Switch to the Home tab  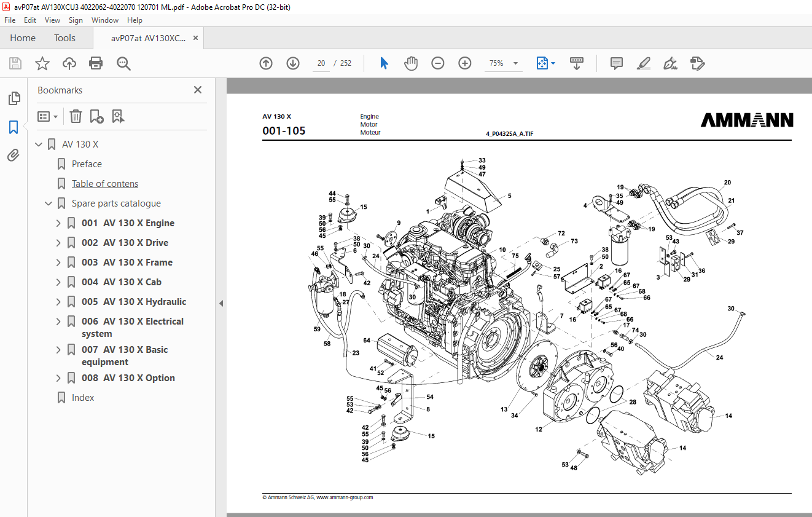[23, 38]
